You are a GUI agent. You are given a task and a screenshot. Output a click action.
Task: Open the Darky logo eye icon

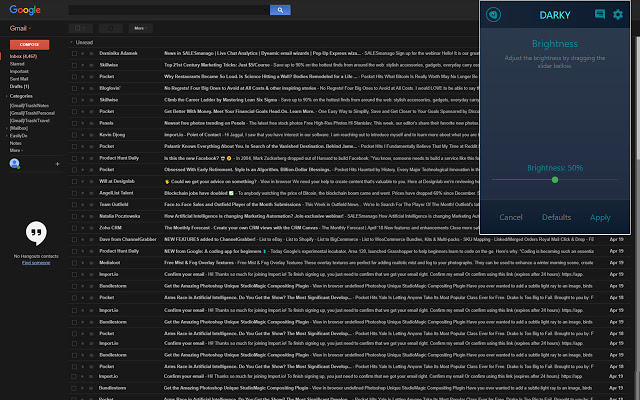[x=493, y=15]
